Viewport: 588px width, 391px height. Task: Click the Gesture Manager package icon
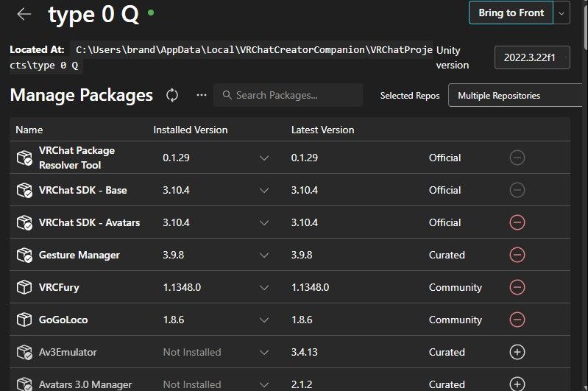click(24, 255)
